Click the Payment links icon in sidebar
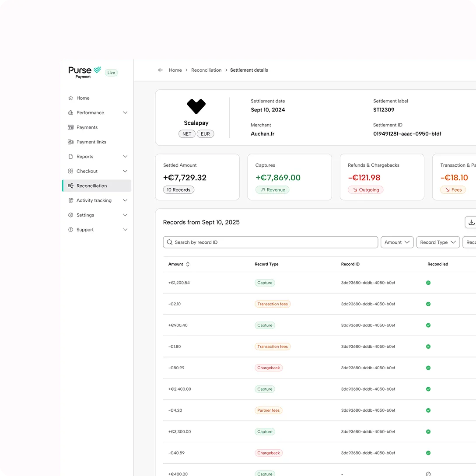Viewport: 476px width, 476px height. 71,142
